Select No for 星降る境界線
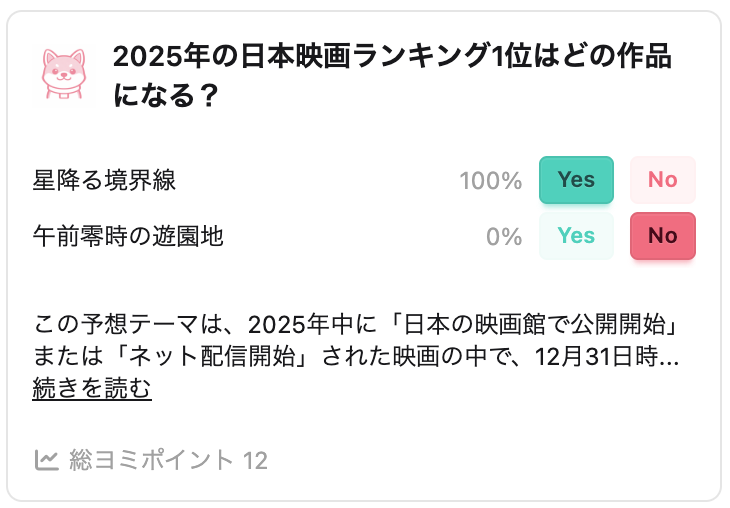 point(662,180)
